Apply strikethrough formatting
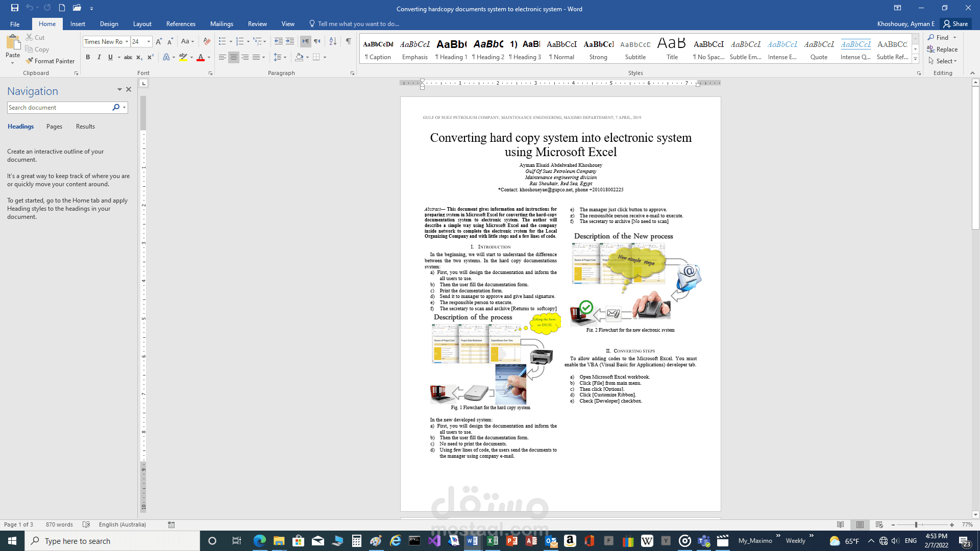Viewport: 980px width, 551px height. (128, 57)
